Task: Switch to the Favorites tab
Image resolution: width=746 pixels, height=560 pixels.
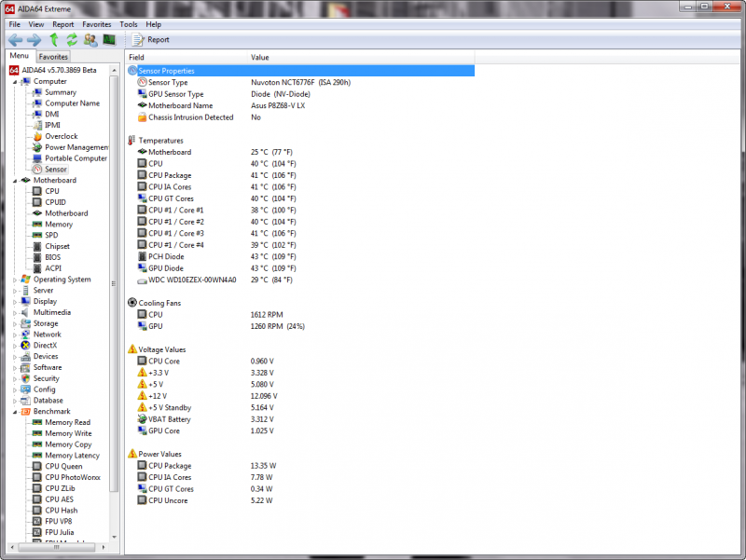Action: click(x=53, y=57)
